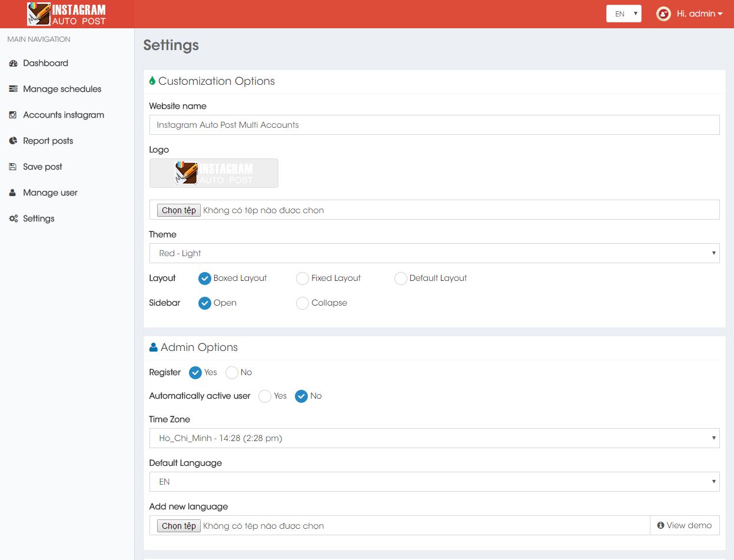Click the Manage schedules list icon

pos(13,89)
